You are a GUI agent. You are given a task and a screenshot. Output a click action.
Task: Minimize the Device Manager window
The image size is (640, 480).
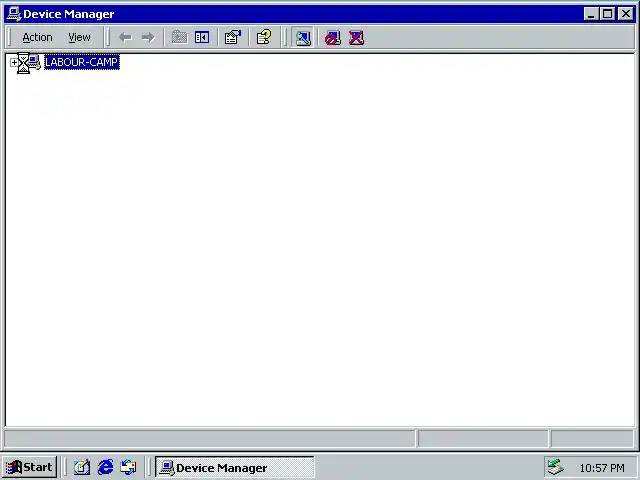tap(591, 14)
